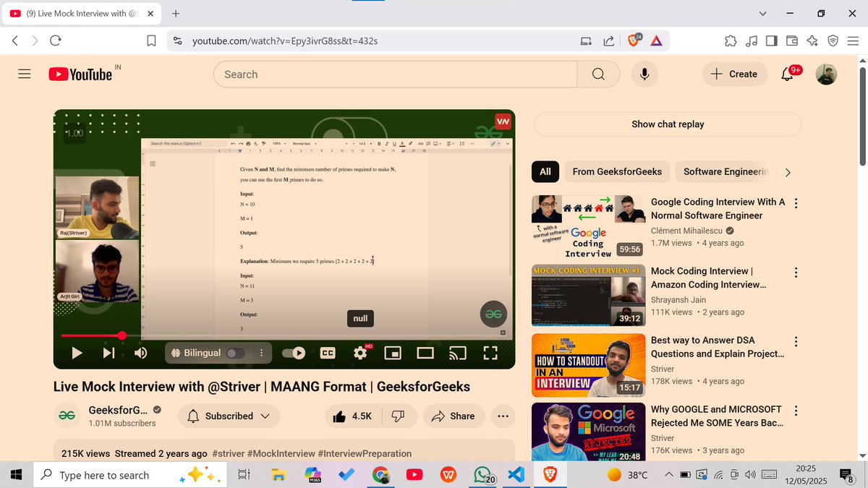
Task: Switch to miniplayer mode
Action: pyautogui.click(x=393, y=353)
